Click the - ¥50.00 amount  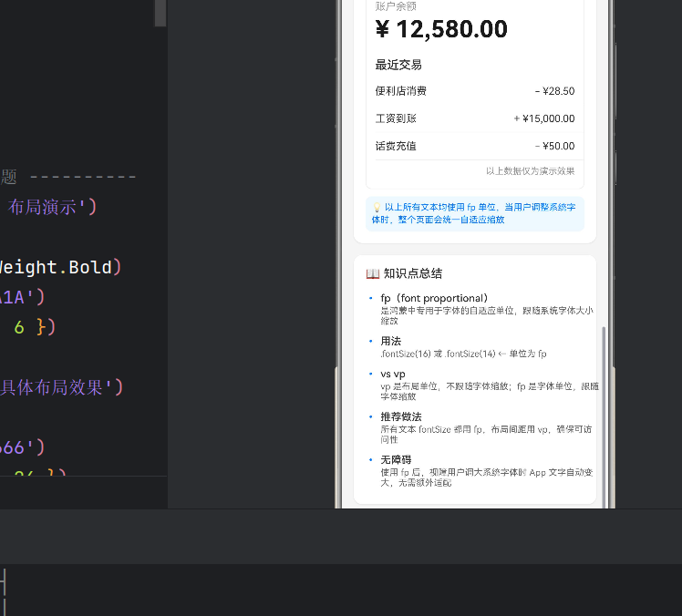coord(554,146)
